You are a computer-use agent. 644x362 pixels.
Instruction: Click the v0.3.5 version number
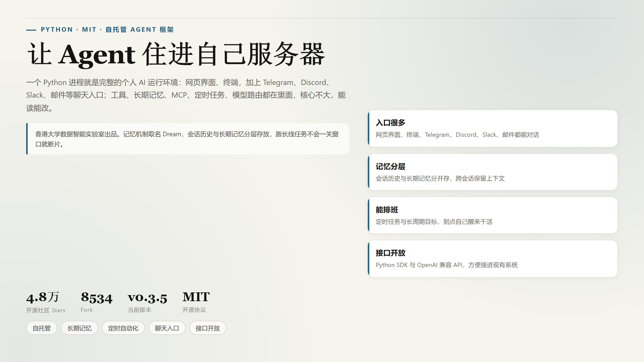pyautogui.click(x=147, y=298)
